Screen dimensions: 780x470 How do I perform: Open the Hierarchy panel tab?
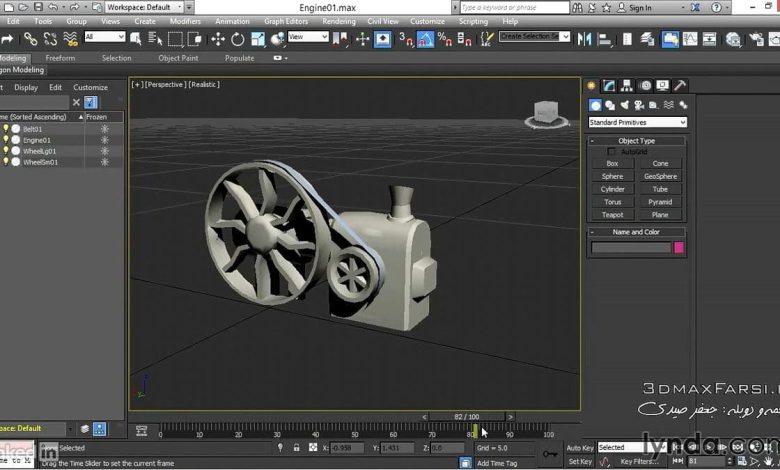click(x=627, y=86)
